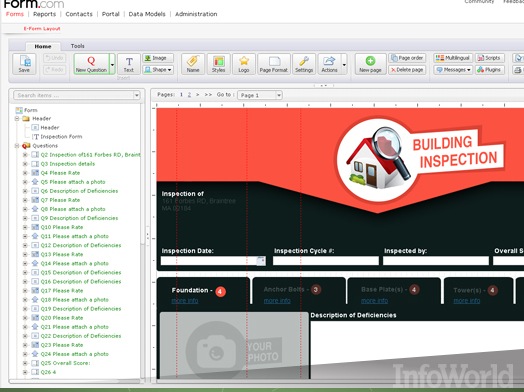Switch to the Tools ribbon tab
The height and width of the screenshot is (392, 524).
coord(78,46)
